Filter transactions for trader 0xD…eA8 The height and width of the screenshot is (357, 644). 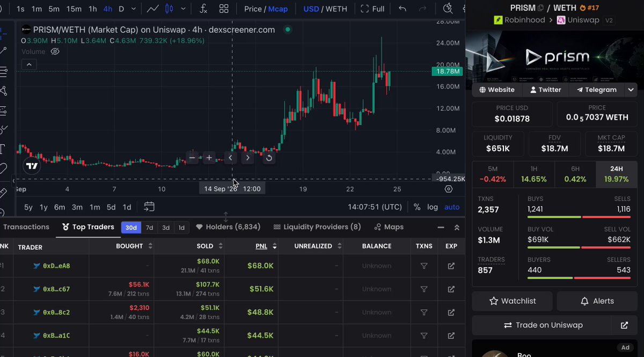(424, 266)
